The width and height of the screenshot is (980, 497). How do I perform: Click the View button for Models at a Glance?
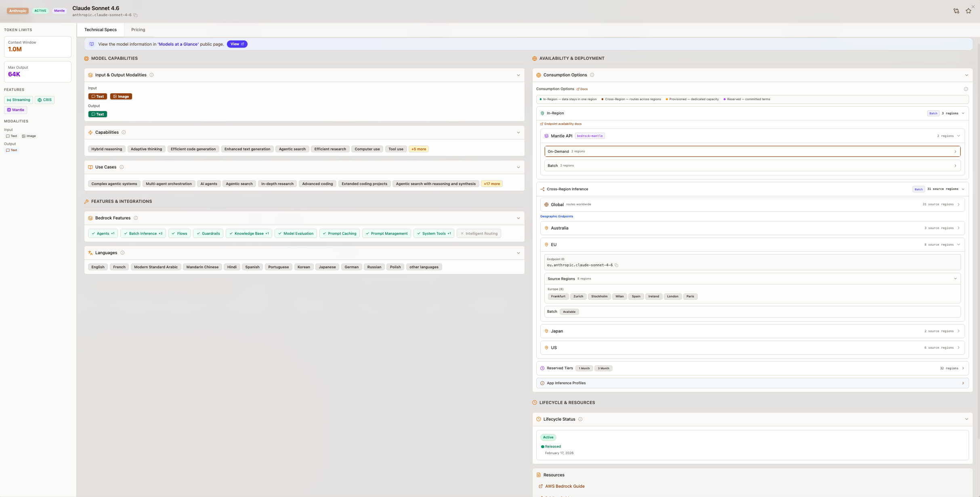(237, 44)
